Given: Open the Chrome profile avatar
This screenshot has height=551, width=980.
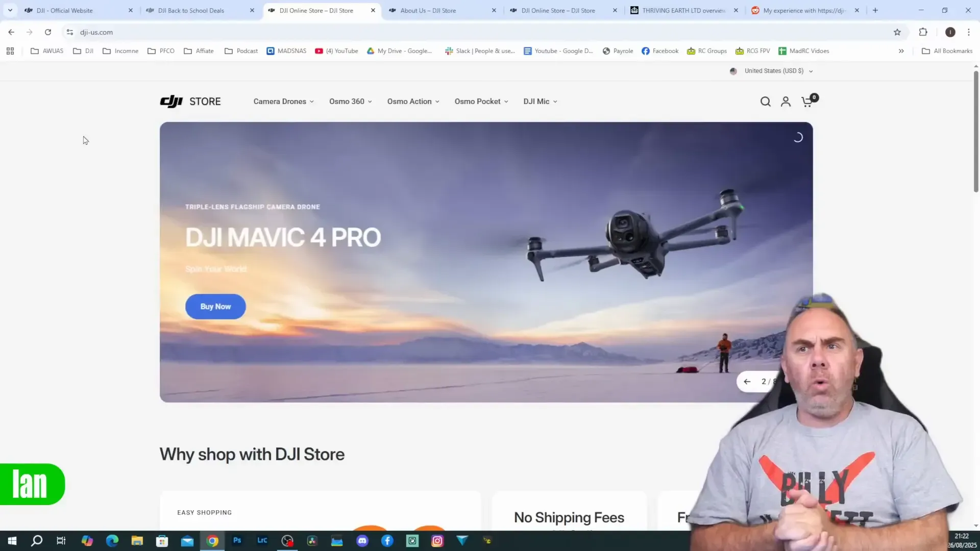Looking at the screenshot, I should coord(950,32).
